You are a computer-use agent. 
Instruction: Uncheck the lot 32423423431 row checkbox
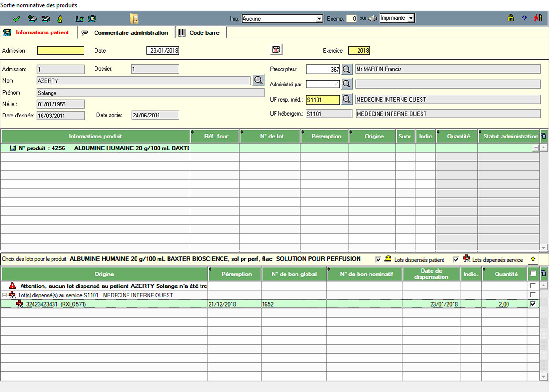533,304
